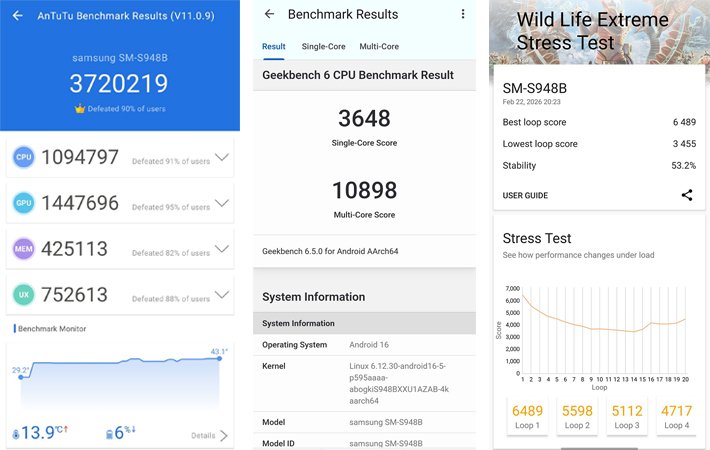Select the Loop 2 score card 5598

coord(577,416)
